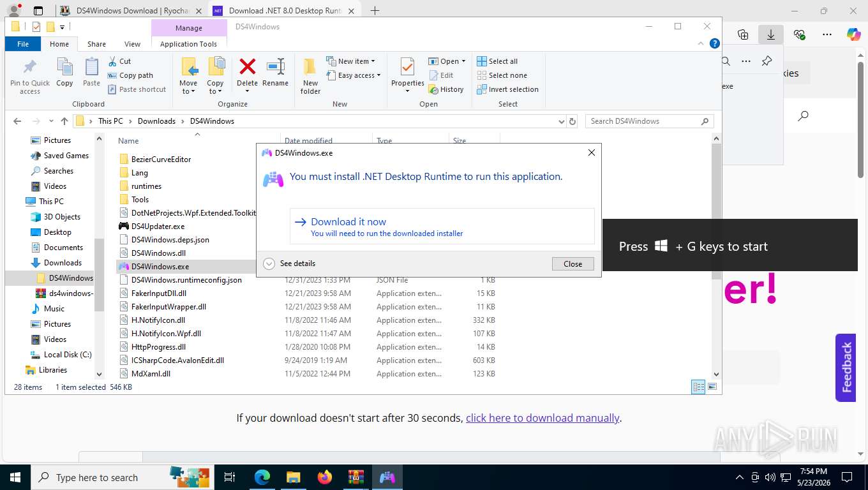Click Invert selection

[x=508, y=89]
